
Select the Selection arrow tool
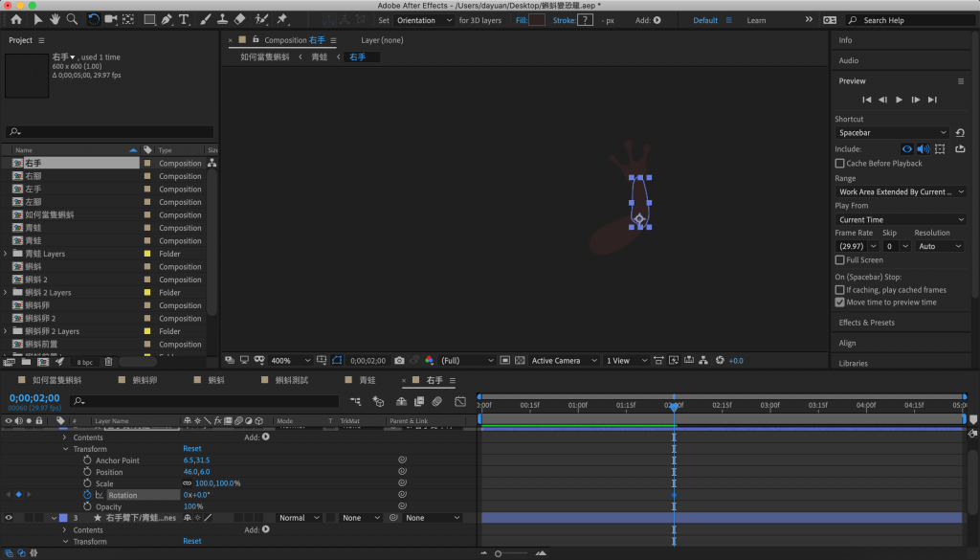tap(38, 20)
